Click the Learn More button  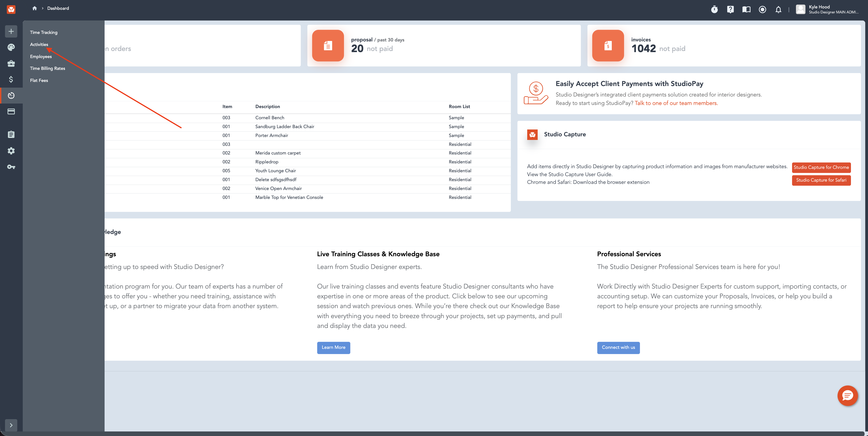click(x=333, y=347)
